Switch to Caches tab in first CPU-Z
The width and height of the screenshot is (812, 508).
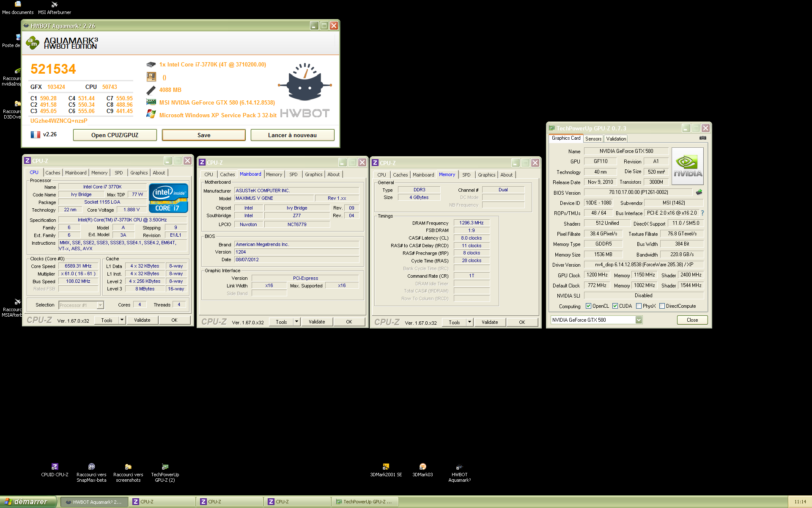coord(53,173)
